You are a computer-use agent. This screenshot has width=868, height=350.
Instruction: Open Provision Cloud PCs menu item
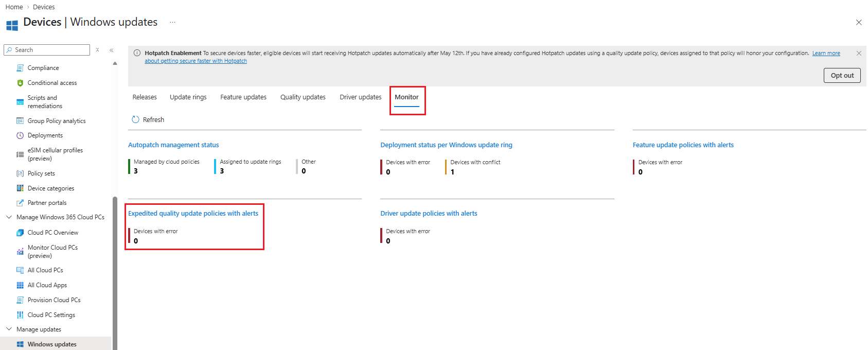54,300
